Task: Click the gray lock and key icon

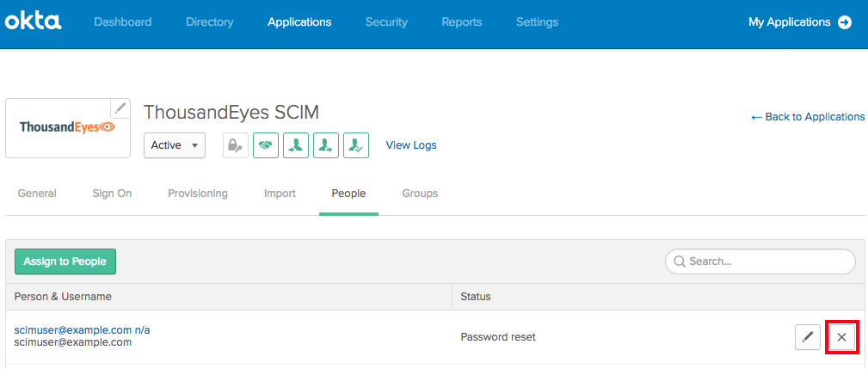Action: pos(236,145)
